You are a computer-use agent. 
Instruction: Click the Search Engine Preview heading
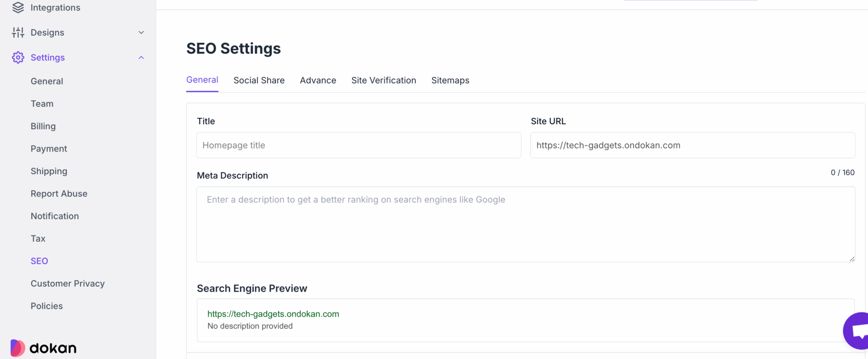252,289
